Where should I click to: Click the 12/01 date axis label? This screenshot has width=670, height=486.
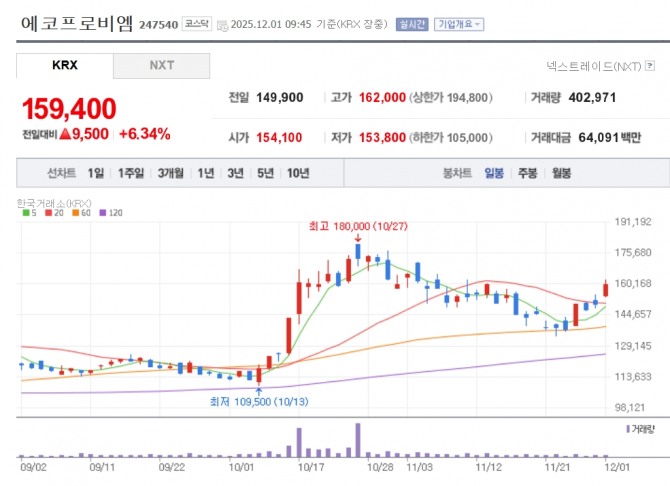coord(617,467)
